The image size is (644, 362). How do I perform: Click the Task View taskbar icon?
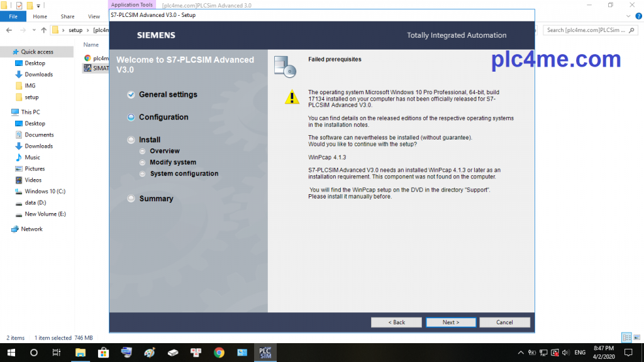point(57,353)
